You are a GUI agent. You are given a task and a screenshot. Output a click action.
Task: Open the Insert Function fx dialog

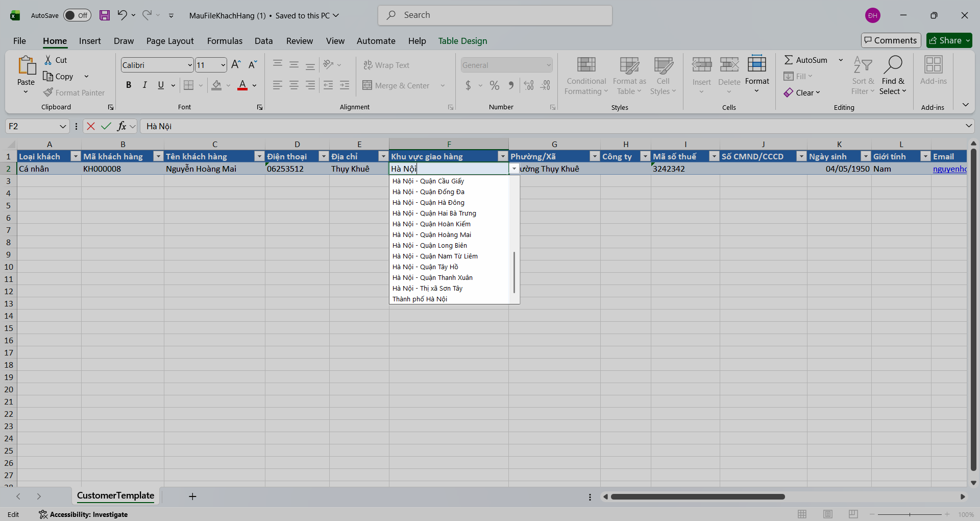tap(121, 126)
